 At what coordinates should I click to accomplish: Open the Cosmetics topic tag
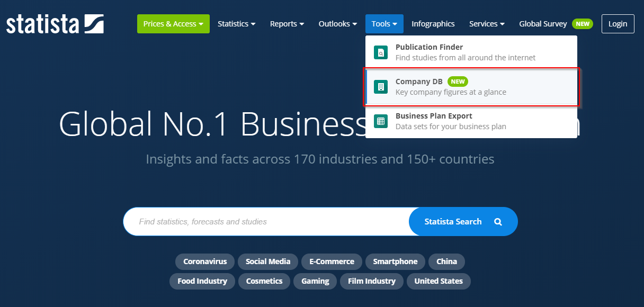[264, 281]
